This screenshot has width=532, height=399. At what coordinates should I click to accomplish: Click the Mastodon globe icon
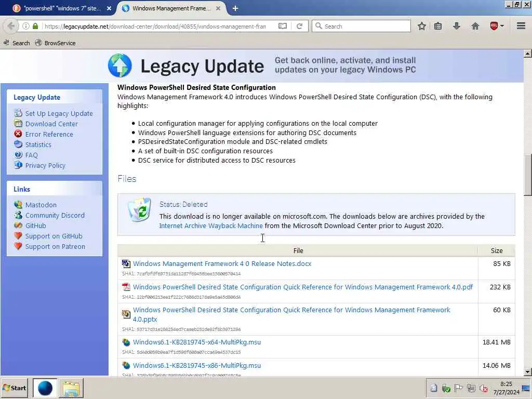[x=18, y=205]
